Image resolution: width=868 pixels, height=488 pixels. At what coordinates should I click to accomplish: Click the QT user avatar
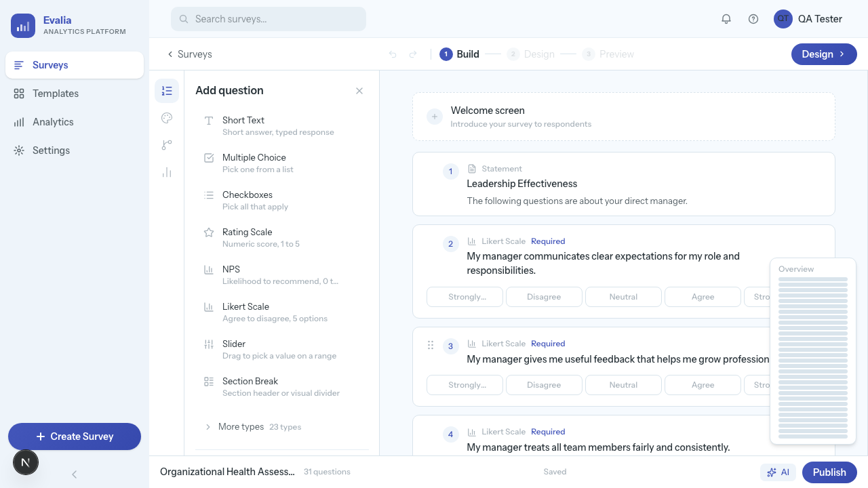tap(783, 19)
